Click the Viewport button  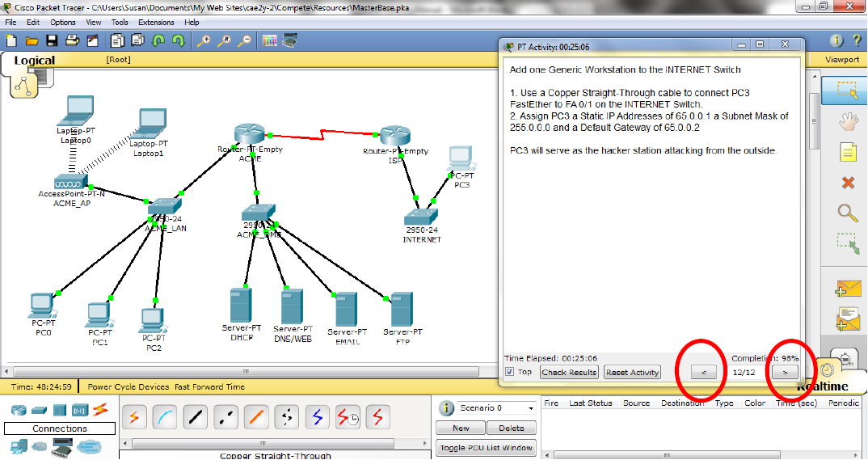click(842, 59)
